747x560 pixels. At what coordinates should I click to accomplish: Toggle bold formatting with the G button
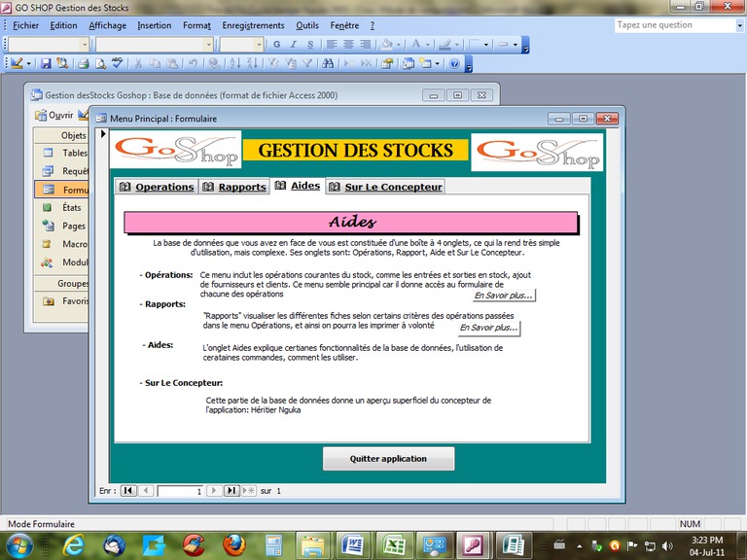click(x=277, y=44)
